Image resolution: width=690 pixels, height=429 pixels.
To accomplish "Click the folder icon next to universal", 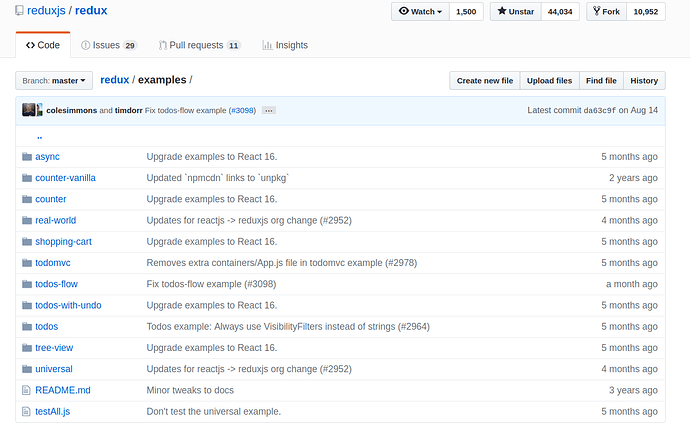I will (x=26, y=369).
